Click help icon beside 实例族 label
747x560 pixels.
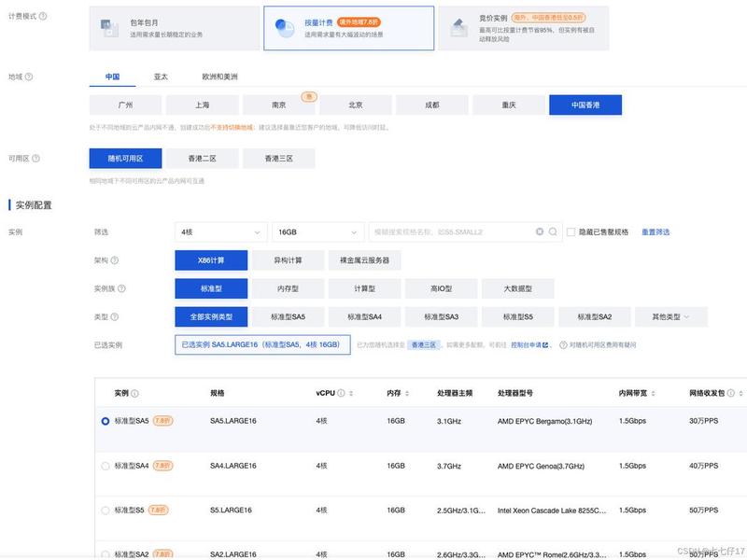(x=122, y=288)
